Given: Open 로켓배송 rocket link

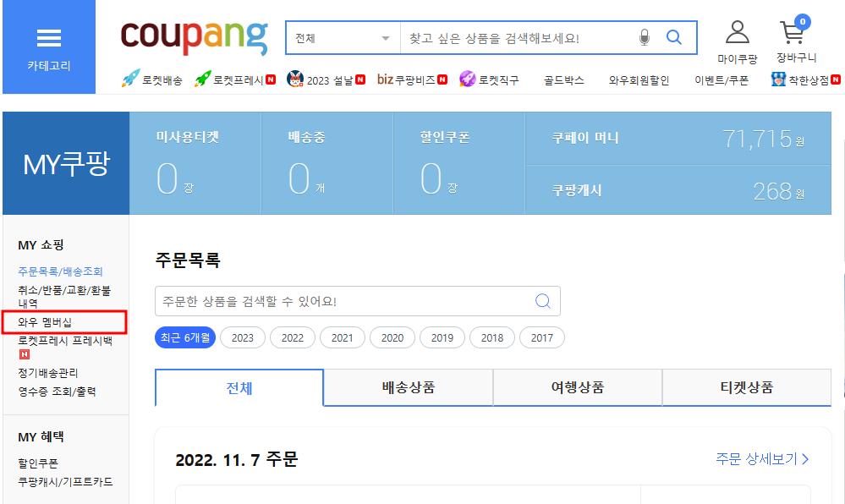Looking at the screenshot, I should point(152,79).
